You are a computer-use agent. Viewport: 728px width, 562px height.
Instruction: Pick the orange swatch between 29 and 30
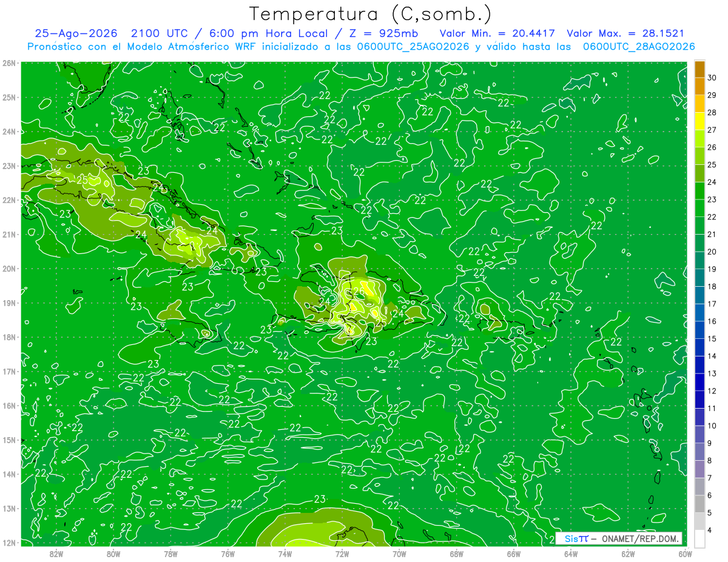pyautogui.click(x=699, y=87)
